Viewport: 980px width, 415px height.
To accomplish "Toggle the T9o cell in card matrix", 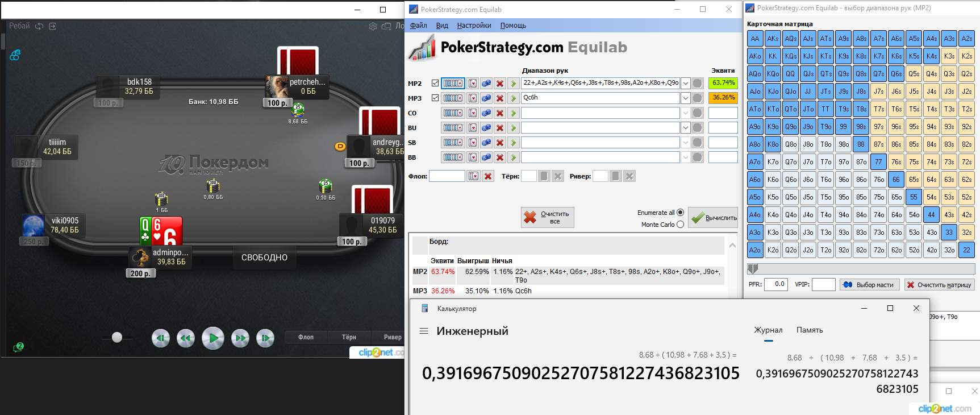I will click(x=825, y=127).
